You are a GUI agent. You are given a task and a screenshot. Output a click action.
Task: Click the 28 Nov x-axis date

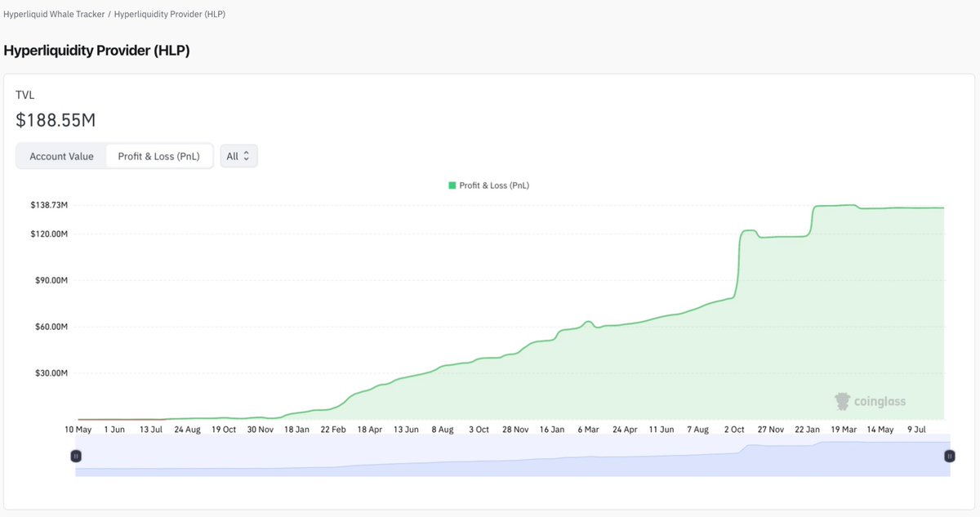pos(515,429)
